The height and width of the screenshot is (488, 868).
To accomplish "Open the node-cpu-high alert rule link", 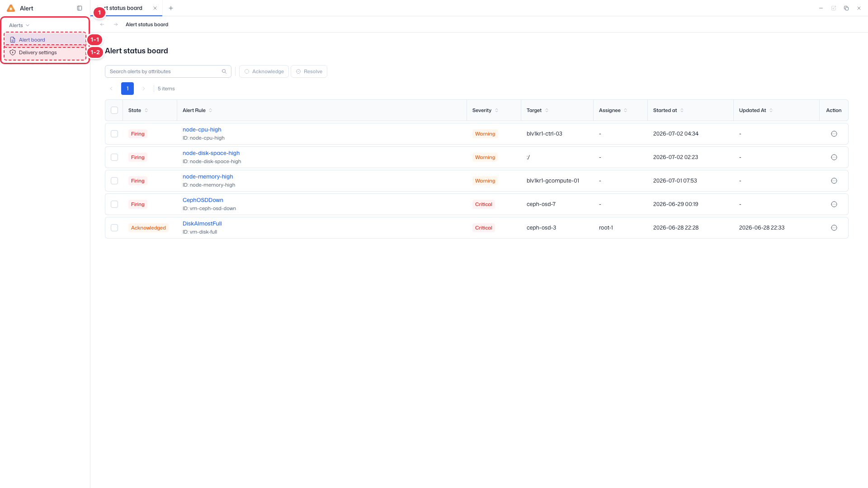I will 202,130.
